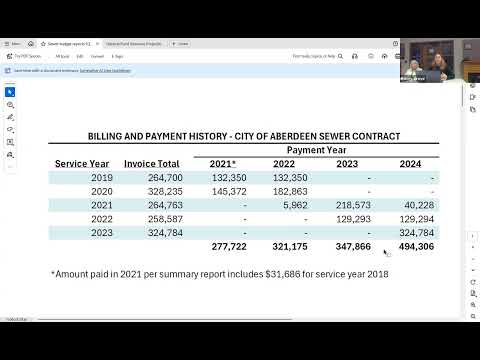Click the zoom in icon at bottom right

(x=473, y=305)
